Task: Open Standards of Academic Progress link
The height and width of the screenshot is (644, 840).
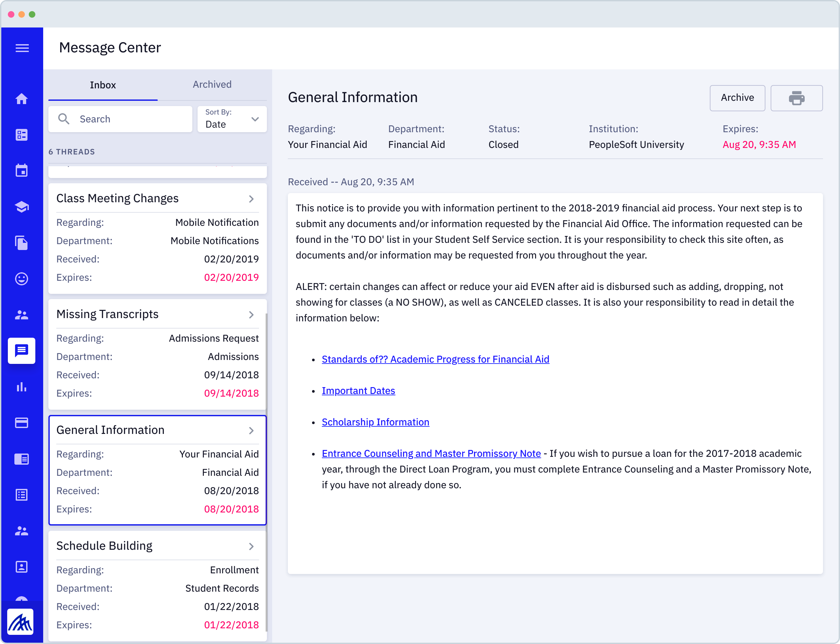Action: [x=435, y=359]
